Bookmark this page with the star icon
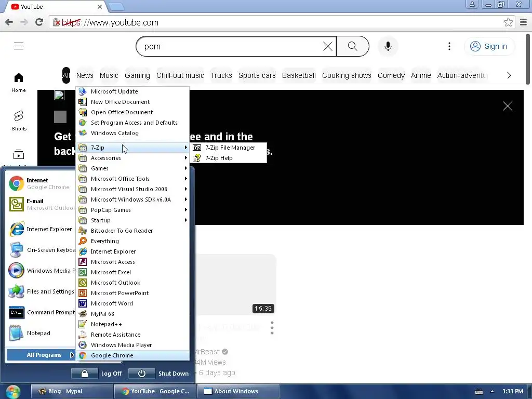The image size is (532, 399). tap(508, 22)
